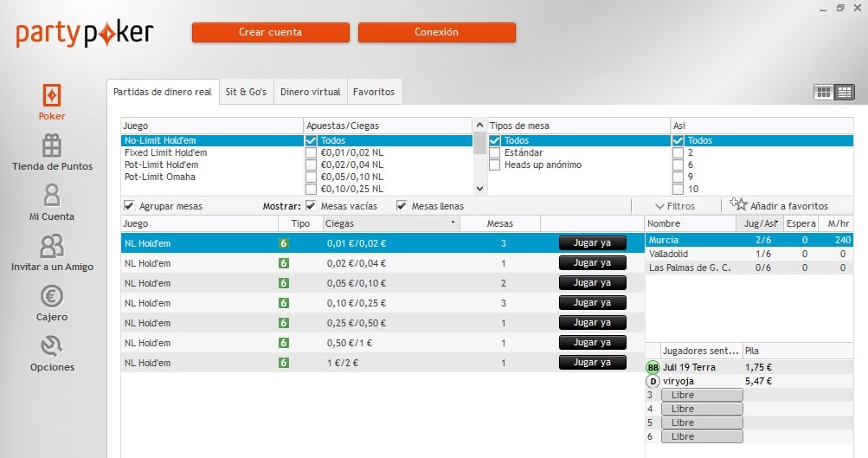Select the Murcia table row
Viewport: 868px width, 458px height.
click(x=749, y=241)
